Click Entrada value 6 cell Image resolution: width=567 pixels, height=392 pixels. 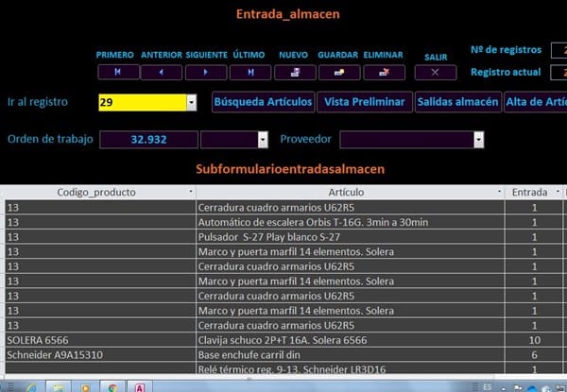click(x=534, y=355)
